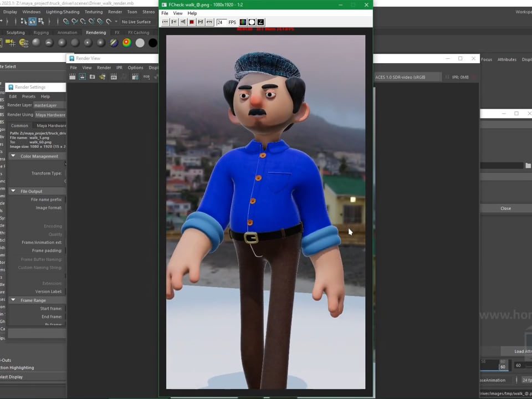Jump to last frame in FCheck
Image resolution: width=532 pixels, height=399 pixels.
(209, 22)
